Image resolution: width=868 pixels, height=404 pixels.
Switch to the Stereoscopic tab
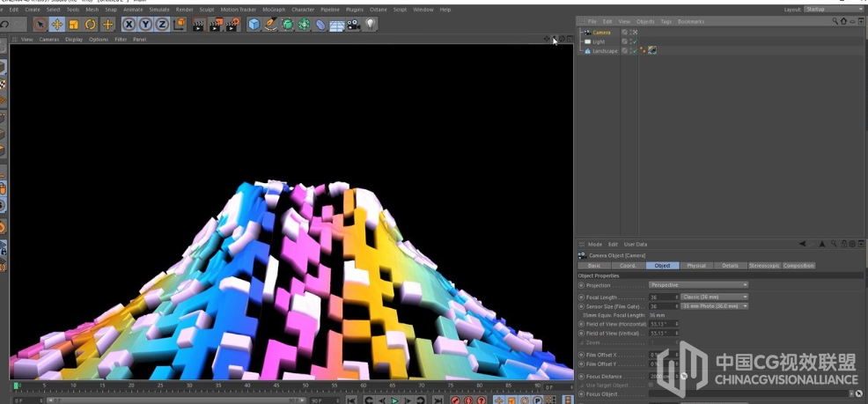point(764,266)
